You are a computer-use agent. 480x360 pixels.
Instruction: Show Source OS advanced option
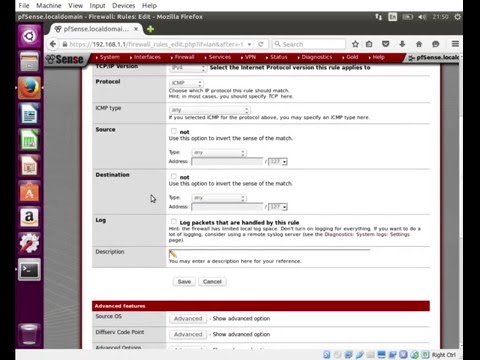[x=188, y=319]
